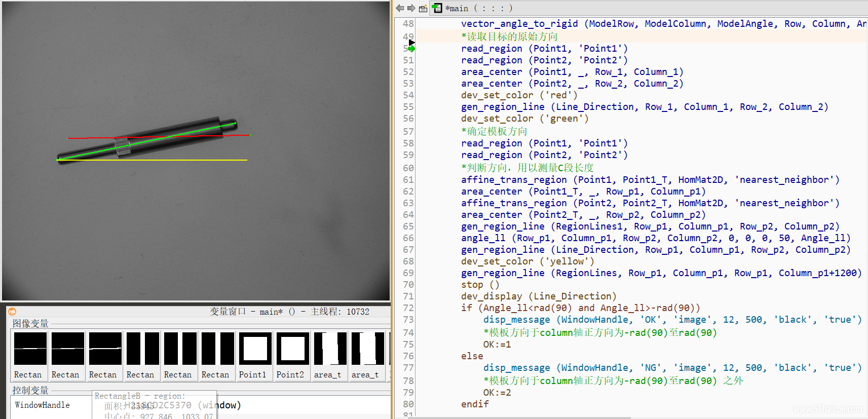
Task: Click the black insert cursor triangle
Action: pos(411,43)
